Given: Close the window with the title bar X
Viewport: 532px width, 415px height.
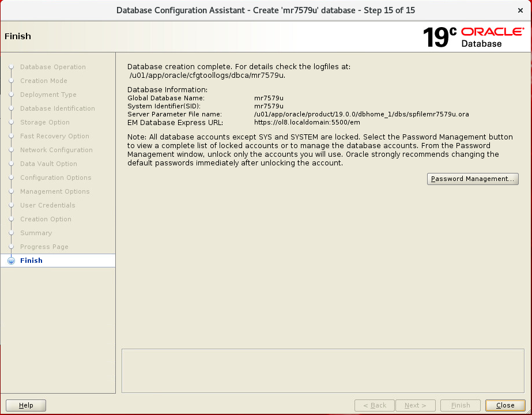Looking at the screenshot, I should (x=520, y=10).
